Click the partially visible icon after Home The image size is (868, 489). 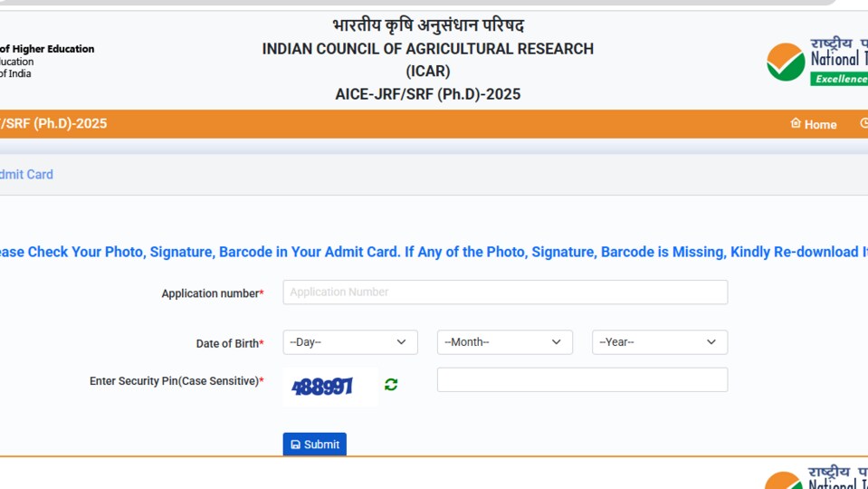(x=863, y=123)
